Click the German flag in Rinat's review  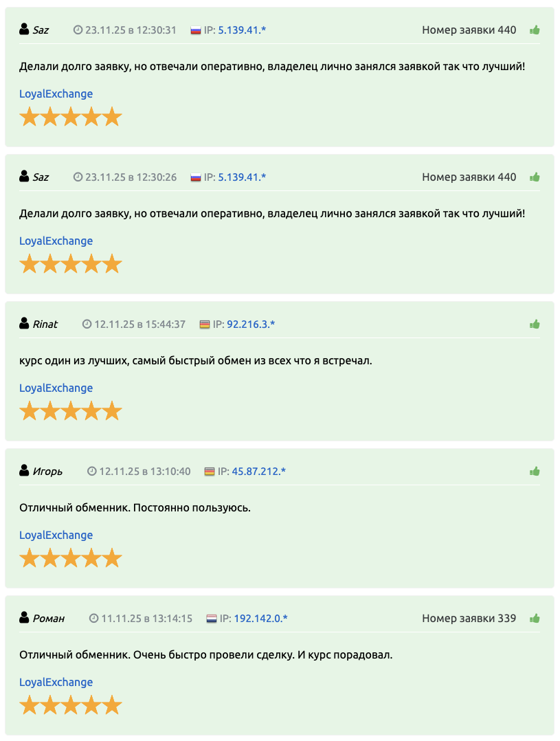[x=204, y=324]
